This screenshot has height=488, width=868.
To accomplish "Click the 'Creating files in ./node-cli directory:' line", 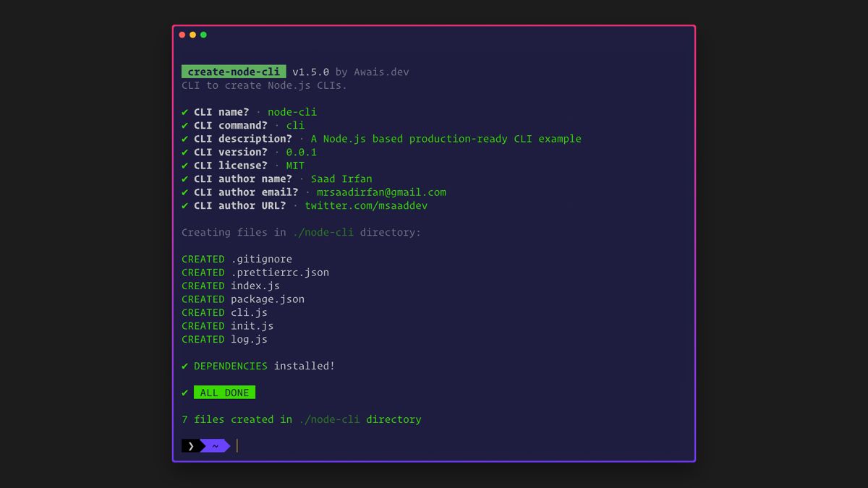I will (301, 233).
